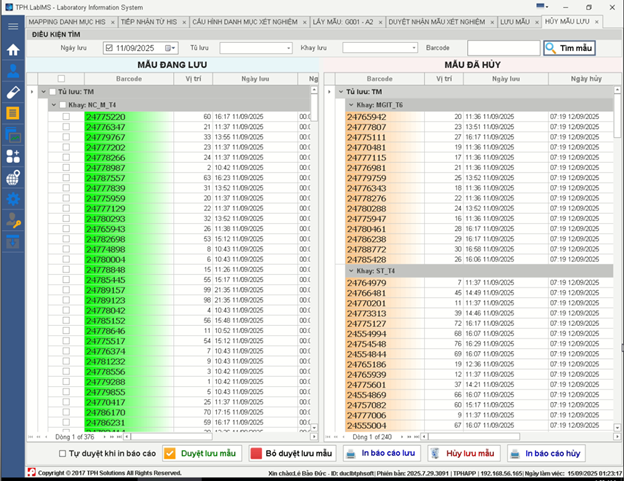Viewport: 624px width, 481px height.
Task: Select the test tube sample icon
Action: pos(13,92)
